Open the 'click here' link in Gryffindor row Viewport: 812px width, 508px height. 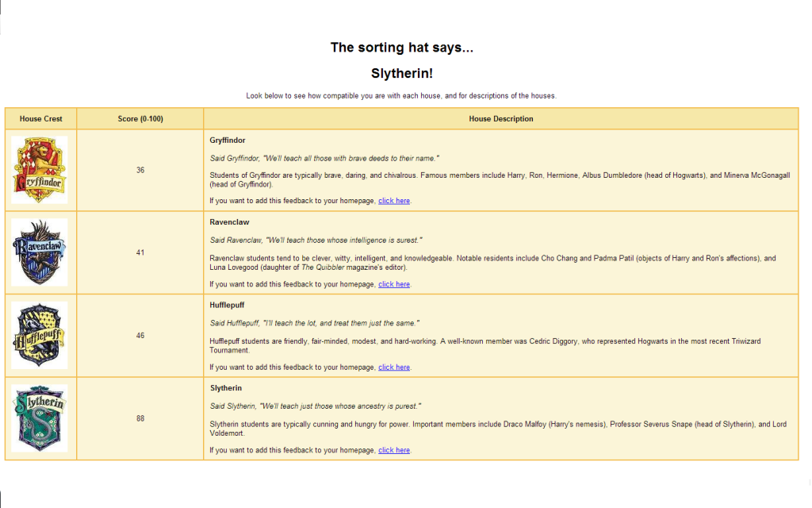tap(394, 201)
